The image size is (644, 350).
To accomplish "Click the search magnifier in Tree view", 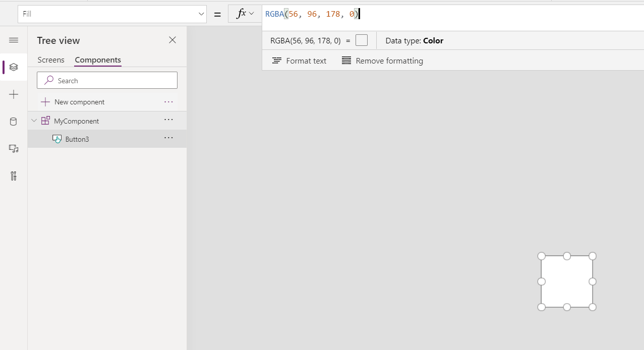I will [48, 80].
